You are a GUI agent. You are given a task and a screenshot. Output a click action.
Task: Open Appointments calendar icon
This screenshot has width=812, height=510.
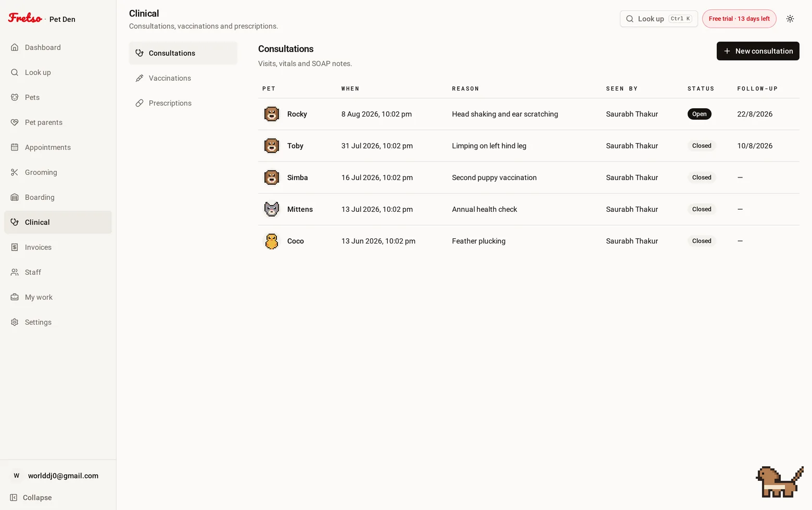point(15,147)
